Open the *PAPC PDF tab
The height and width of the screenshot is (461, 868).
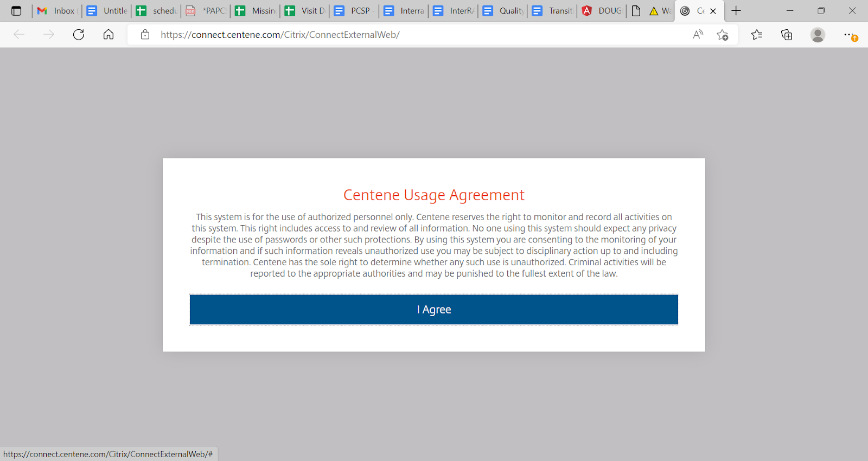206,11
